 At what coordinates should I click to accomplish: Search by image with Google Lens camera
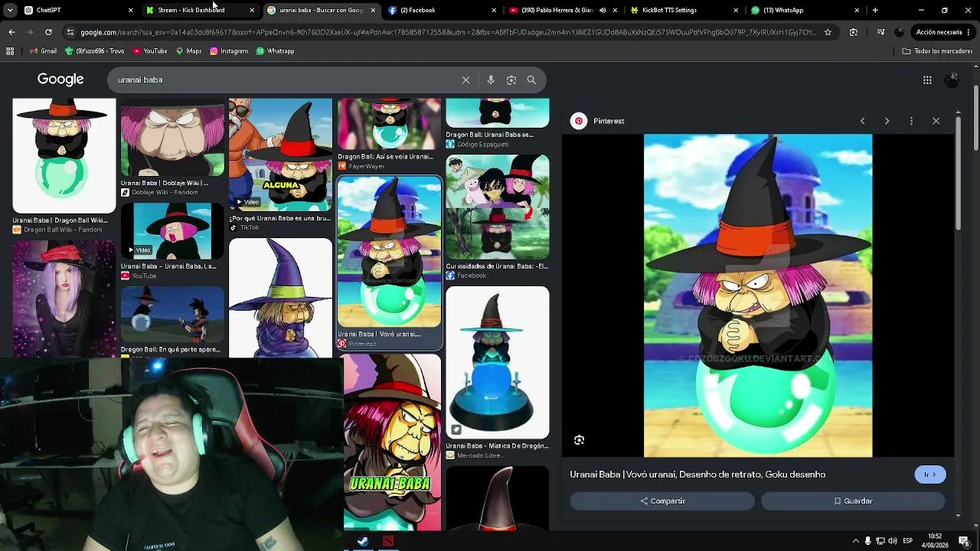(x=511, y=80)
